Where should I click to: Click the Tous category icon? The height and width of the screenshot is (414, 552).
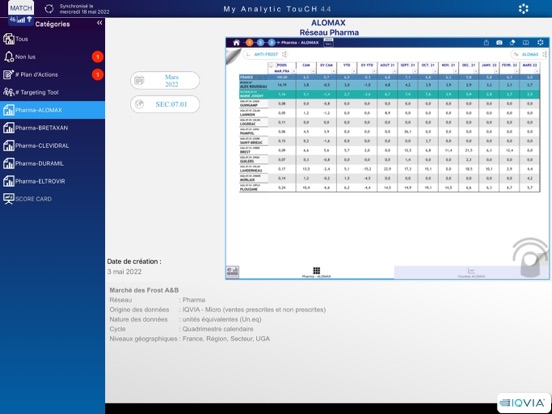[x=8, y=39]
